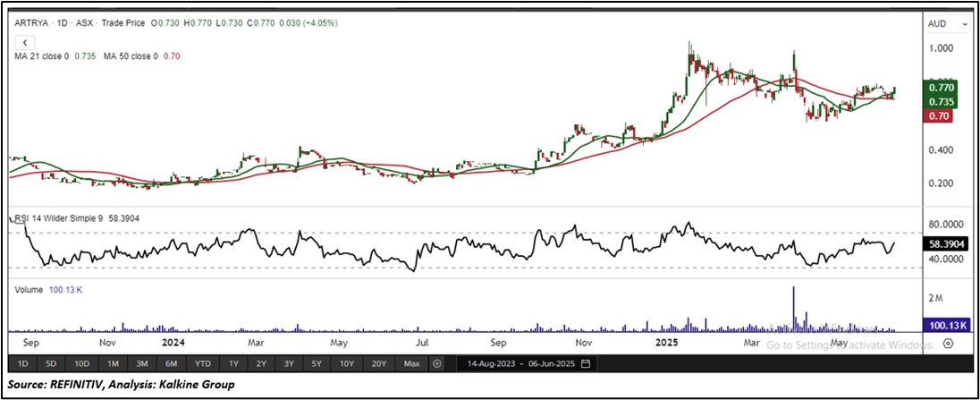Click the 2024 label on time axis
Screen dimensions: 980x400
172,343
